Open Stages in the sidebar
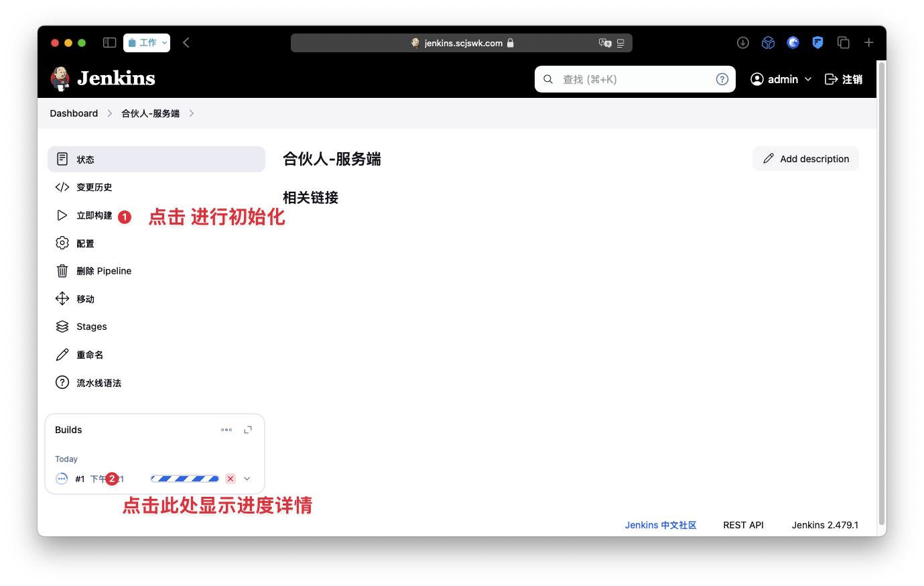 [x=156, y=327]
